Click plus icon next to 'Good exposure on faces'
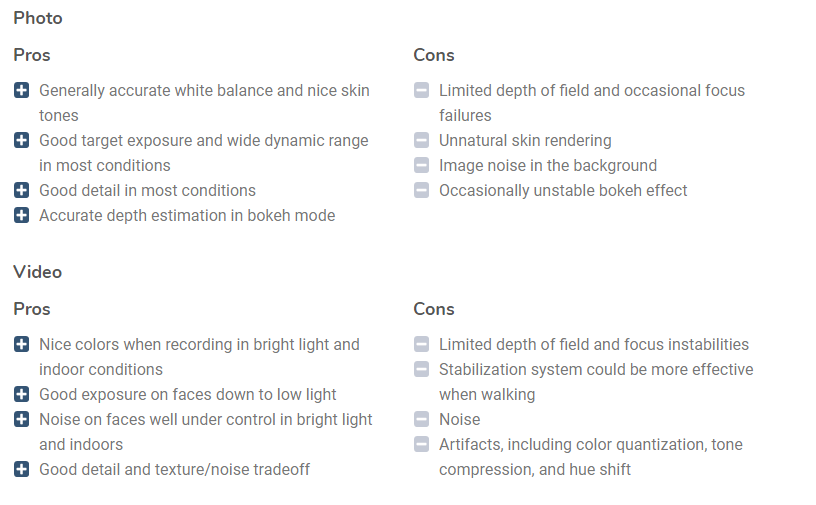The height and width of the screenshot is (505, 816). tap(21, 394)
